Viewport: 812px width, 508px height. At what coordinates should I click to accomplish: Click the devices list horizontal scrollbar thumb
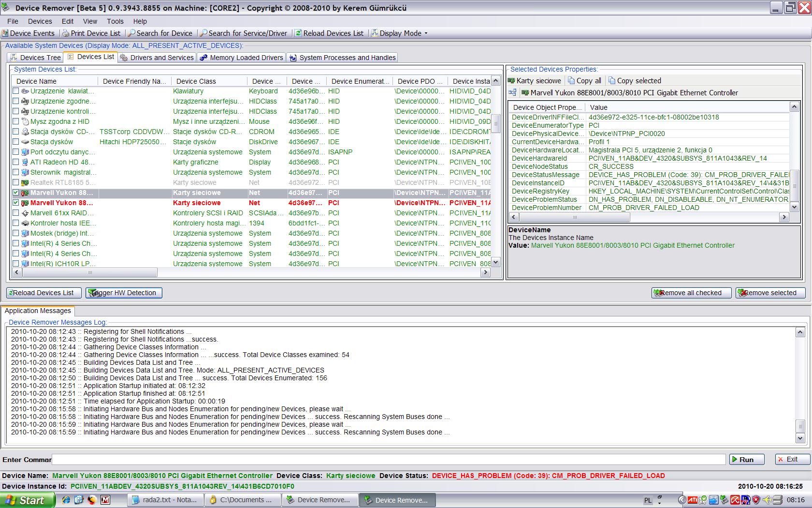click(x=89, y=272)
